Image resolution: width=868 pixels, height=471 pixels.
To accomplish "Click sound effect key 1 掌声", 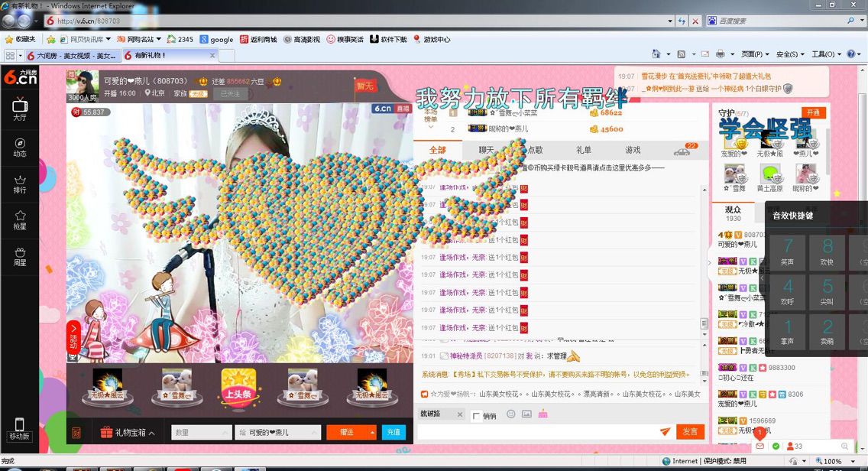I will click(x=787, y=332).
